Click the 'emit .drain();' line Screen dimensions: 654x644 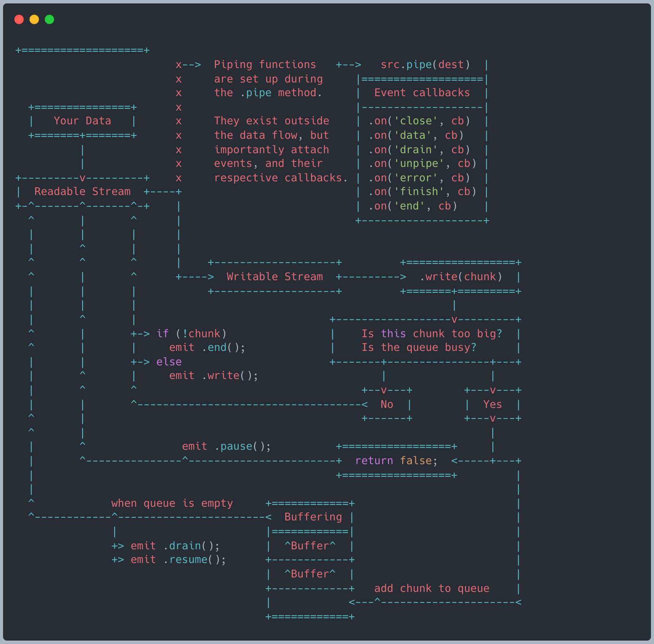coord(175,546)
